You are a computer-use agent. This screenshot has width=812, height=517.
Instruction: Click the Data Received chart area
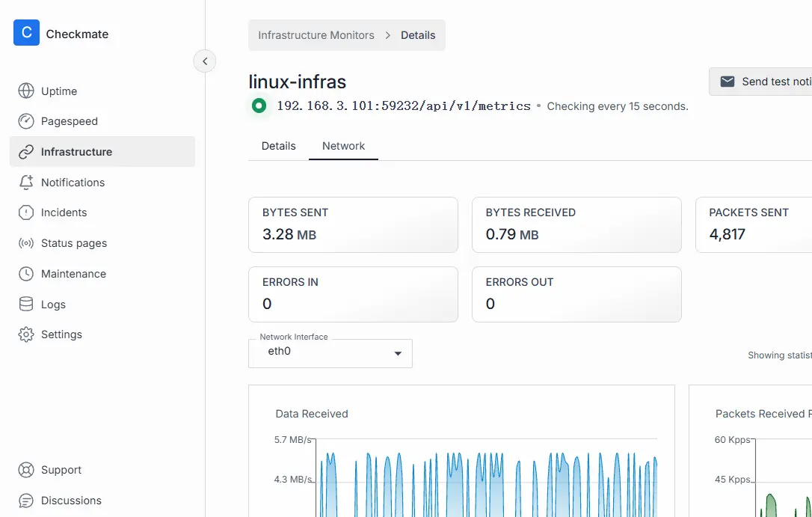[486, 479]
